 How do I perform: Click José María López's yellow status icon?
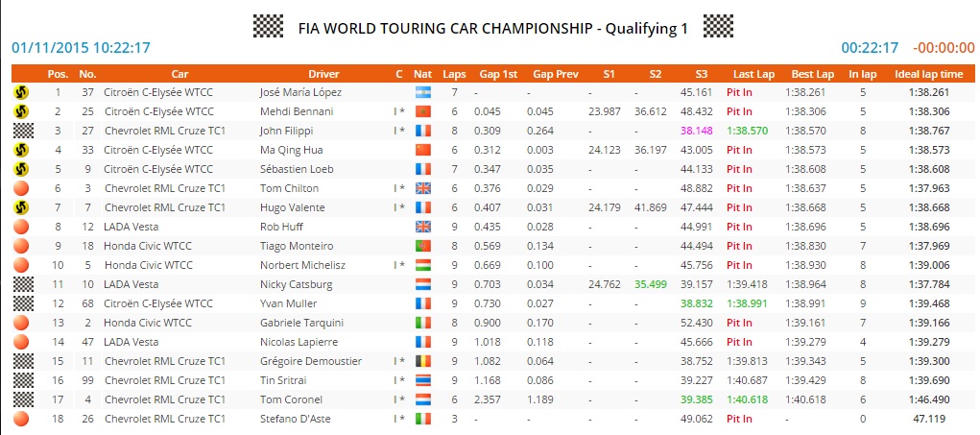pyautogui.click(x=20, y=92)
